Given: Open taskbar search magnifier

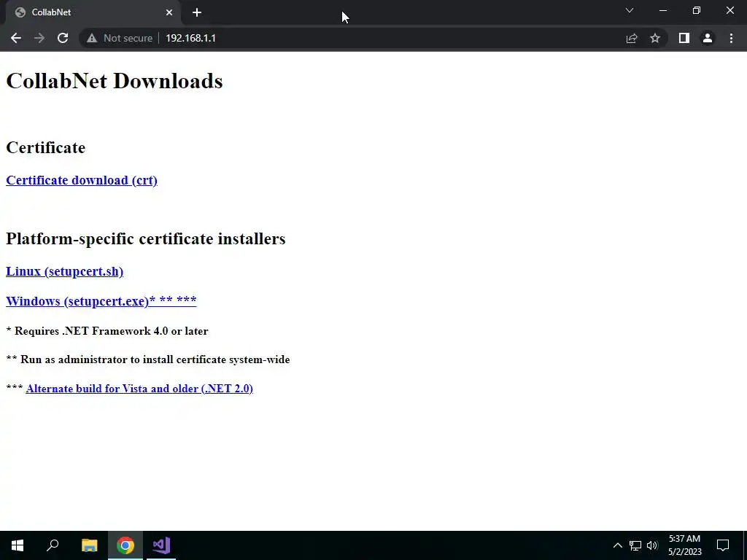Looking at the screenshot, I should click(x=53, y=545).
